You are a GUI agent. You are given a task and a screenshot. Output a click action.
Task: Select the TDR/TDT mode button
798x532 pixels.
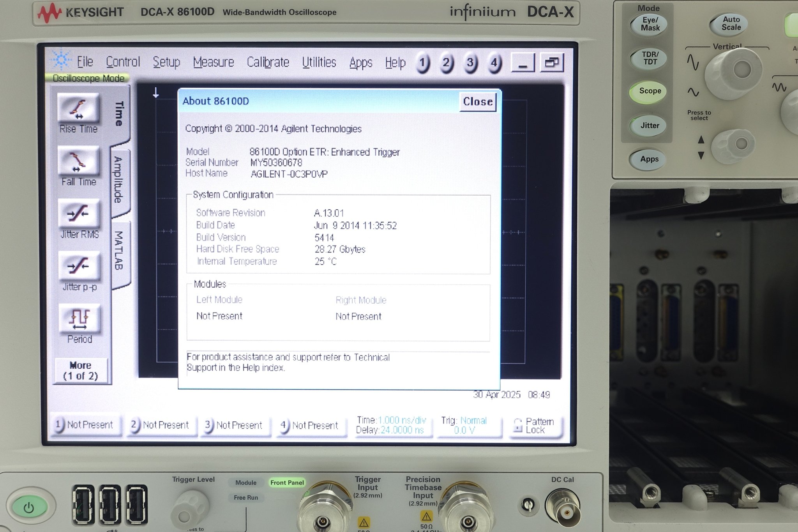click(650, 58)
